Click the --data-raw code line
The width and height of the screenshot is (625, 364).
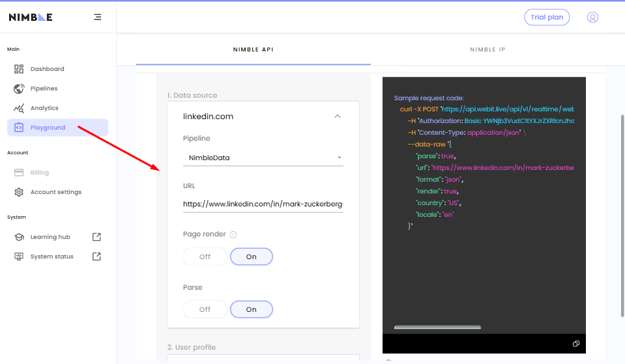click(429, 144)
